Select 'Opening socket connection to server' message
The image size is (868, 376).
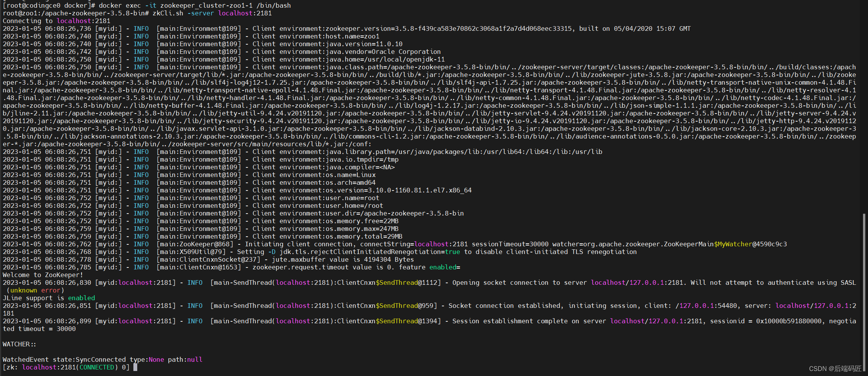[x=520, y=282]
